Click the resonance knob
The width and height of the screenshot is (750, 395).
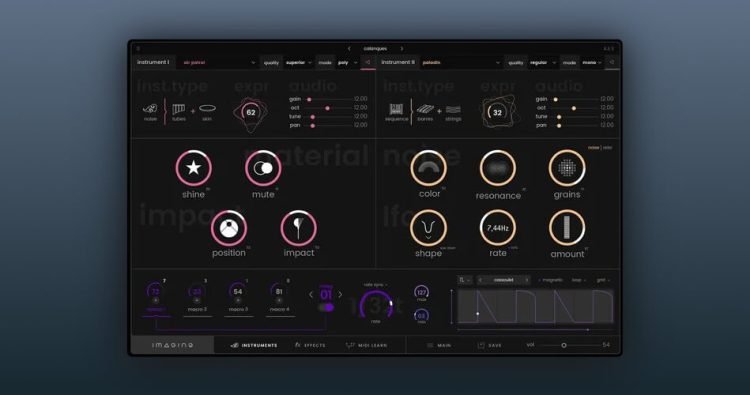[497, 168]
